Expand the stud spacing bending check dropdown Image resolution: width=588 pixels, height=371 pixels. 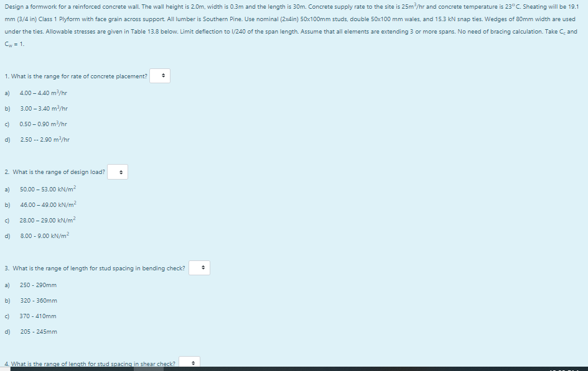click(199, 268)
